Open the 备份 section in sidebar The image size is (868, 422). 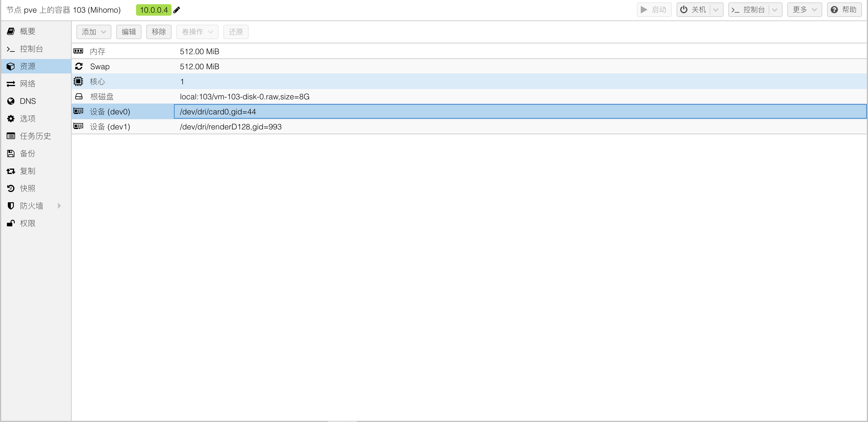28,154
